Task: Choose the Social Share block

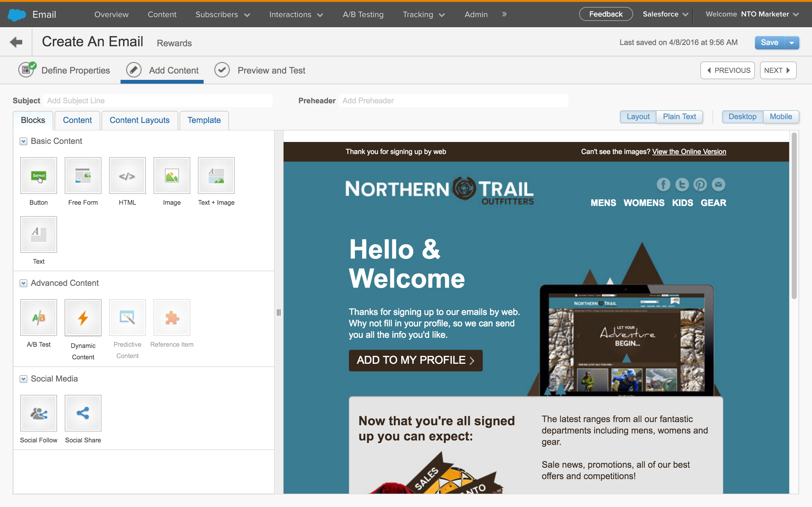Action: click(x=82, y=413)
